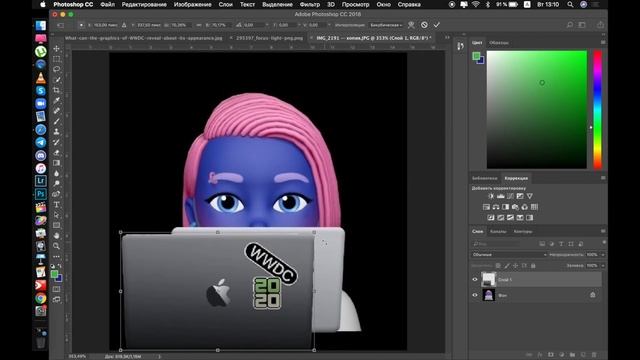
Task: Hide the Фон background layer
Action: (x=475, y=295)
